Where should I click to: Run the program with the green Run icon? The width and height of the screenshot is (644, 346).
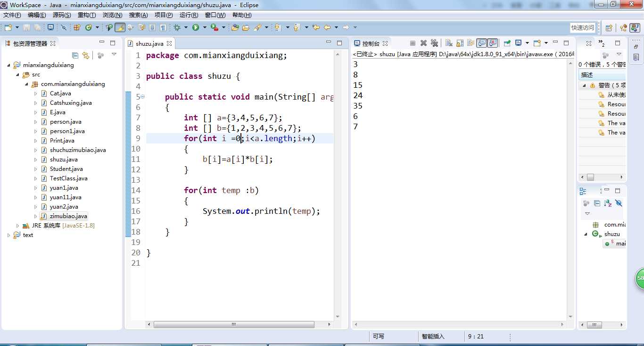pos(196,27)
